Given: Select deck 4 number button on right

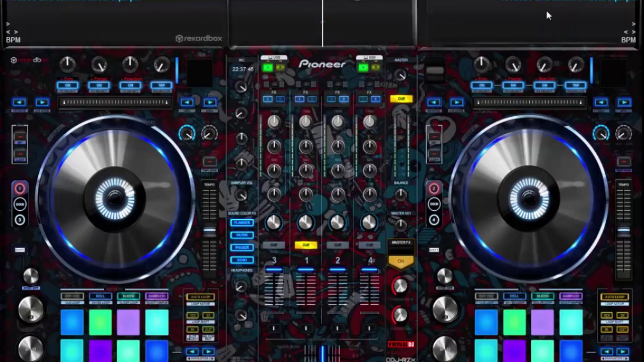Looking at the screenshot, I should tap(434, 220).
